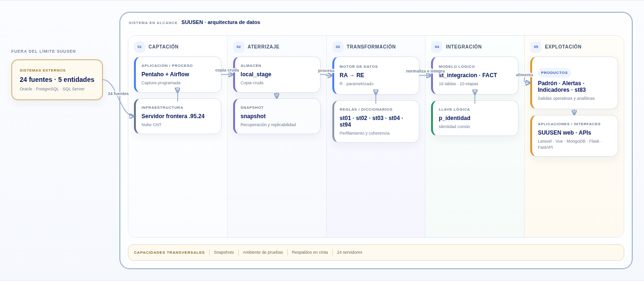Click the 05 badge beside Explotación
This screenshot has height=281, width=644.
click(536, 47)
